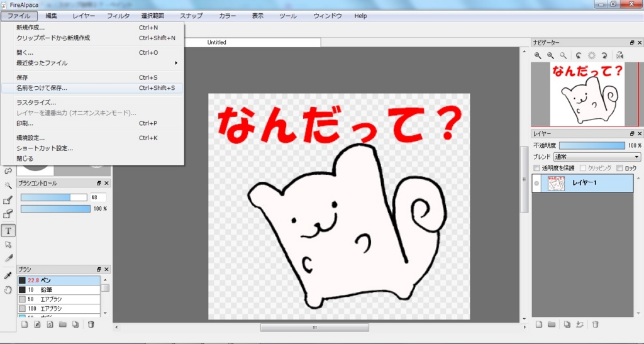Choose 閉じる from the File menu
The image size is (644, 344).
(x=92, y=158)
